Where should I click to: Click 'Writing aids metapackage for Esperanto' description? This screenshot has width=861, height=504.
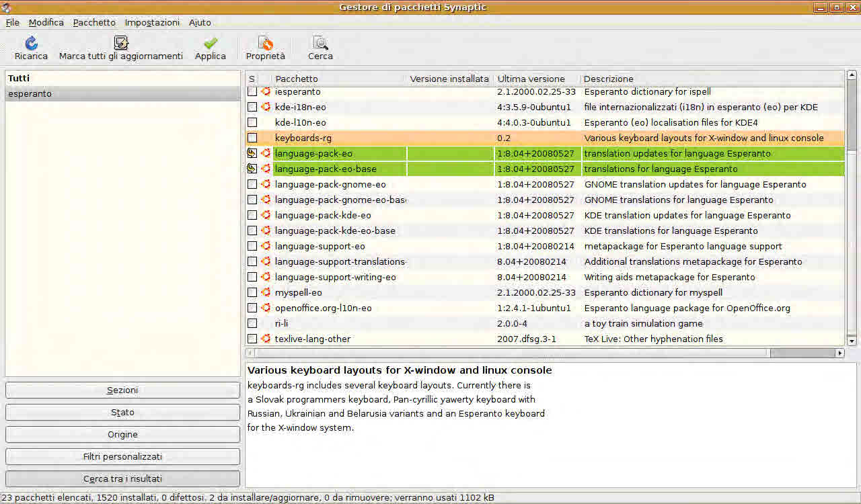point(669,277)
